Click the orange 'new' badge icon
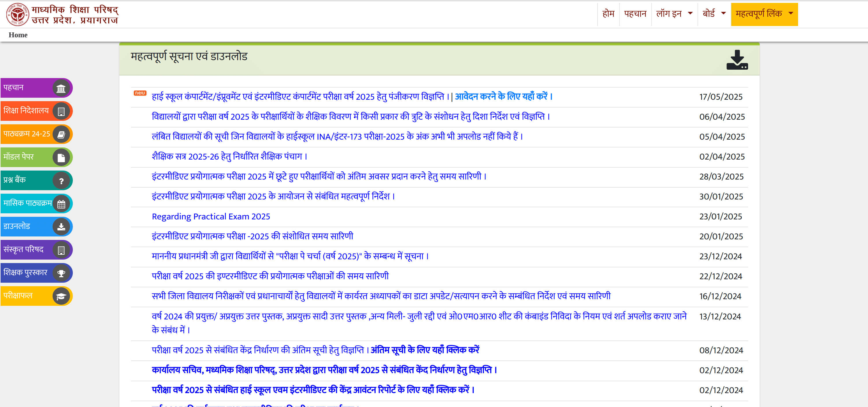The width and height of the screenshot is (868, 407). (140, 93)
